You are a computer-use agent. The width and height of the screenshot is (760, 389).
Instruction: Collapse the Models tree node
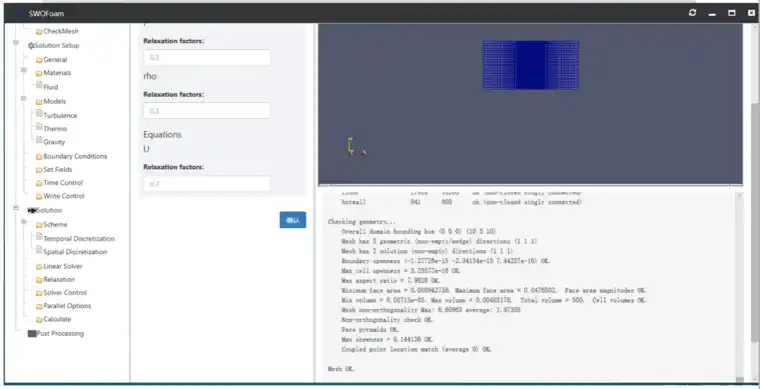23,99
